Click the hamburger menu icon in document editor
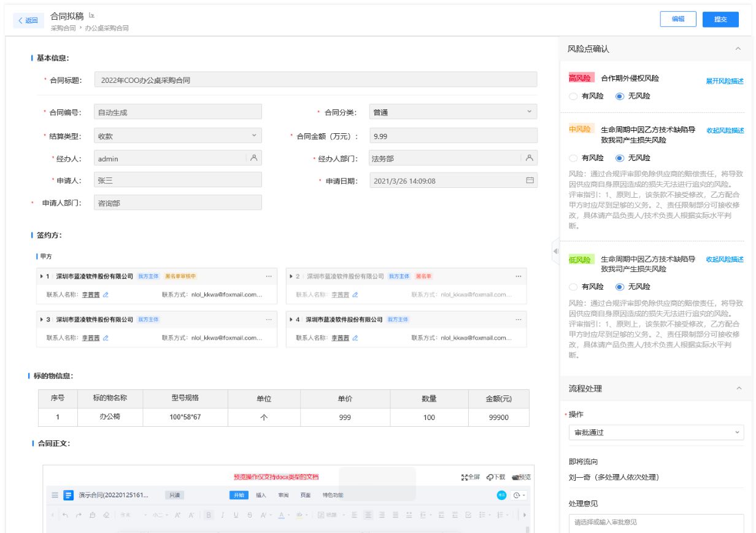Viewport: 756px width, 533px height. [x=55, y=496]
